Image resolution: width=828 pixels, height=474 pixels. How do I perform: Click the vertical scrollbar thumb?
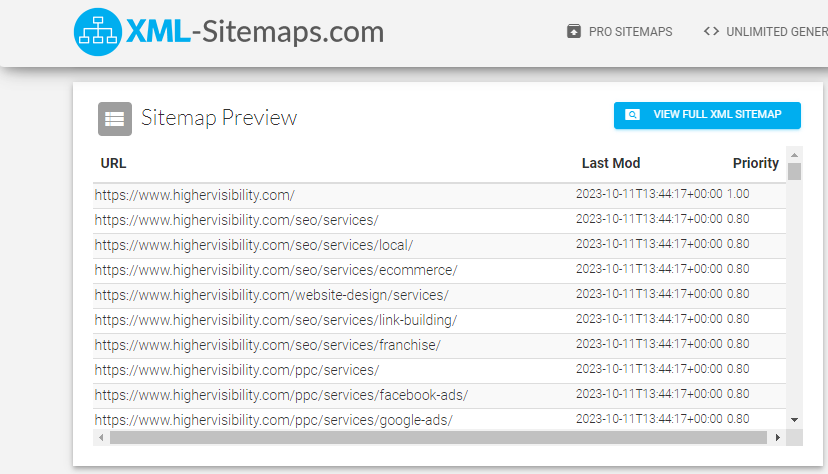(x=794, y=172)
